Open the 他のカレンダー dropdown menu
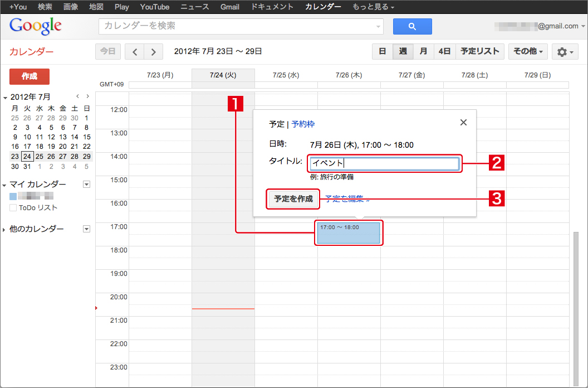588x388 pixels. pyautogui.click(x=87, y=229)
